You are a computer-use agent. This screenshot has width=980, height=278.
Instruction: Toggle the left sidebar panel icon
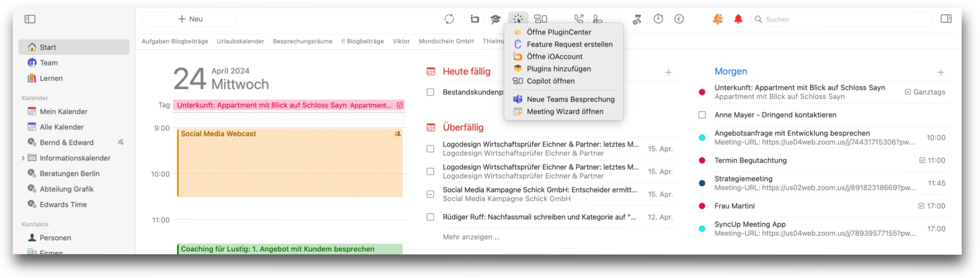coord(30,19)
